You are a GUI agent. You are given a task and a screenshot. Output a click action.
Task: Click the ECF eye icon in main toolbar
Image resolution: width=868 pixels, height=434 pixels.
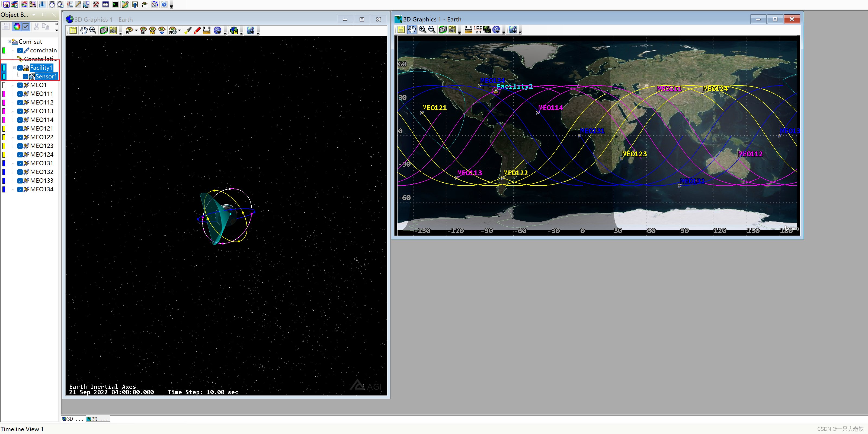coord(145,4)
